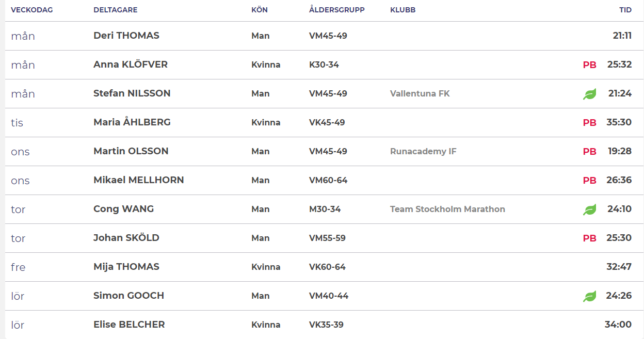Select age group VM60-64 in Mellhorn's row
This screenshot has width=644, height=339.
pos(328,180)
